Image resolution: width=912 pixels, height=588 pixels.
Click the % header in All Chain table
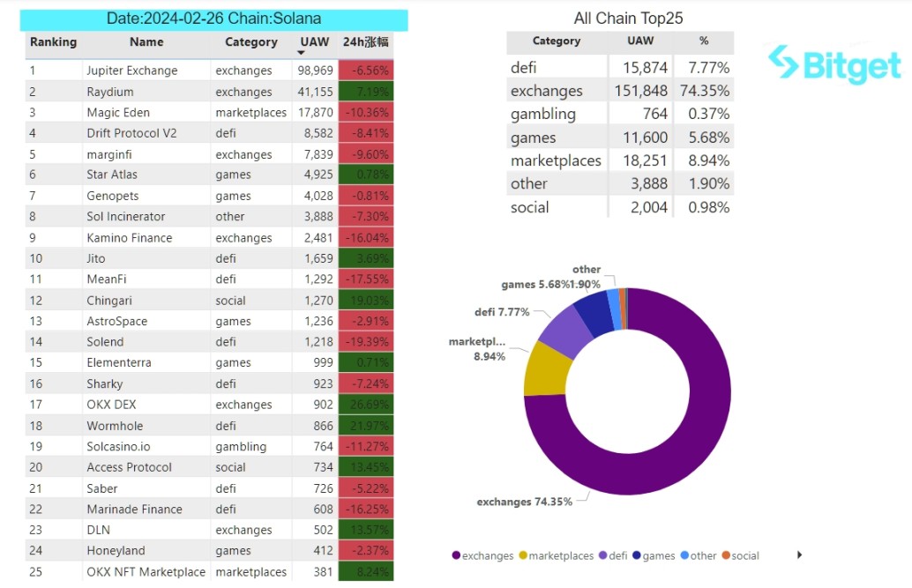pyautogui.click(x=703, y=41)
